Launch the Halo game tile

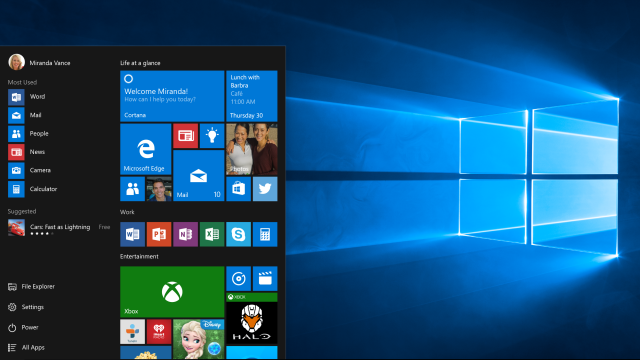point(252,318)
